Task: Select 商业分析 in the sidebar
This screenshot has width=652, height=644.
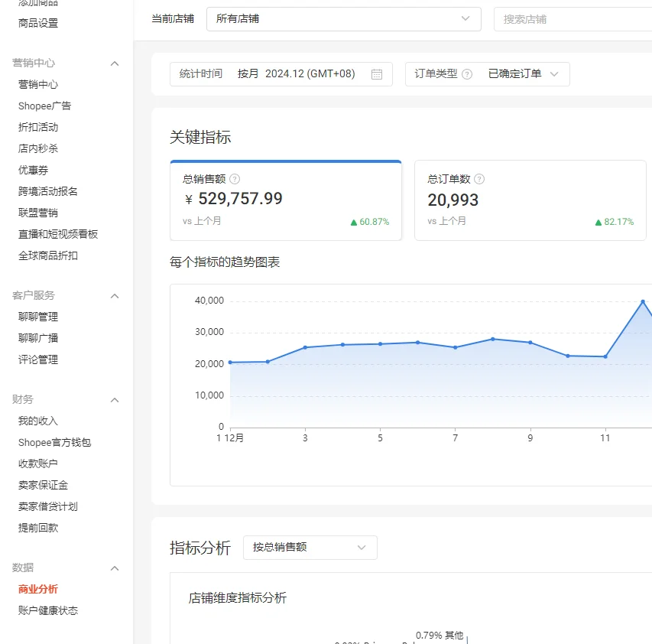Action: point(40,589)
